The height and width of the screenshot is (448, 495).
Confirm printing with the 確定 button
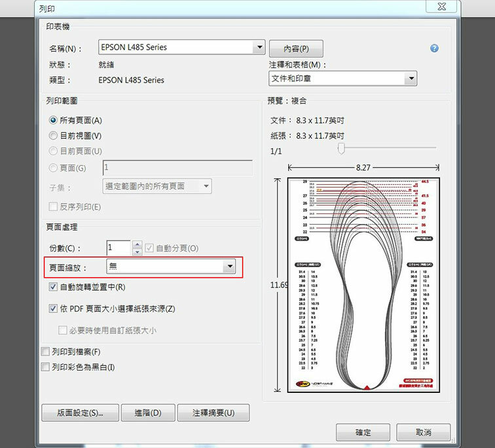click(x=363, y=432)
